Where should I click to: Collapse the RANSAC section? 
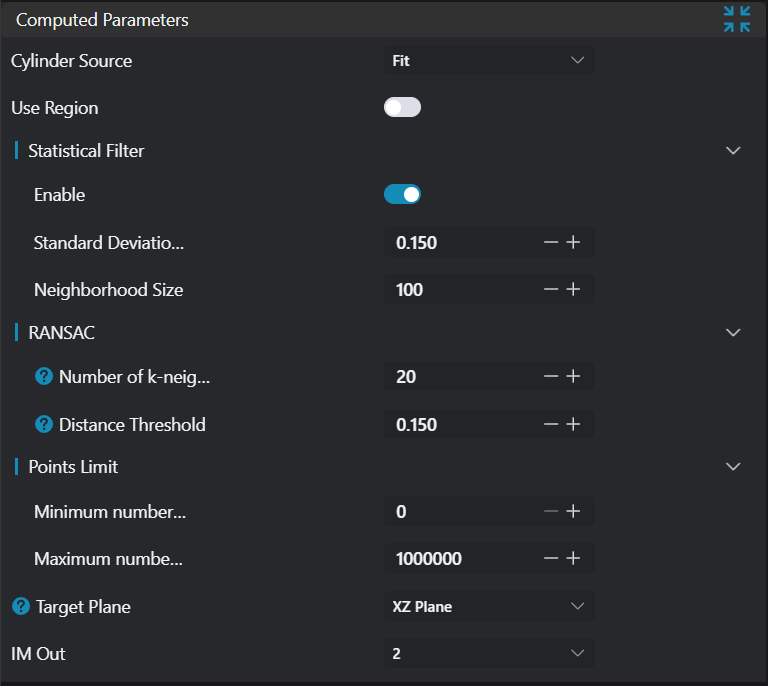(x=733, y=333)
